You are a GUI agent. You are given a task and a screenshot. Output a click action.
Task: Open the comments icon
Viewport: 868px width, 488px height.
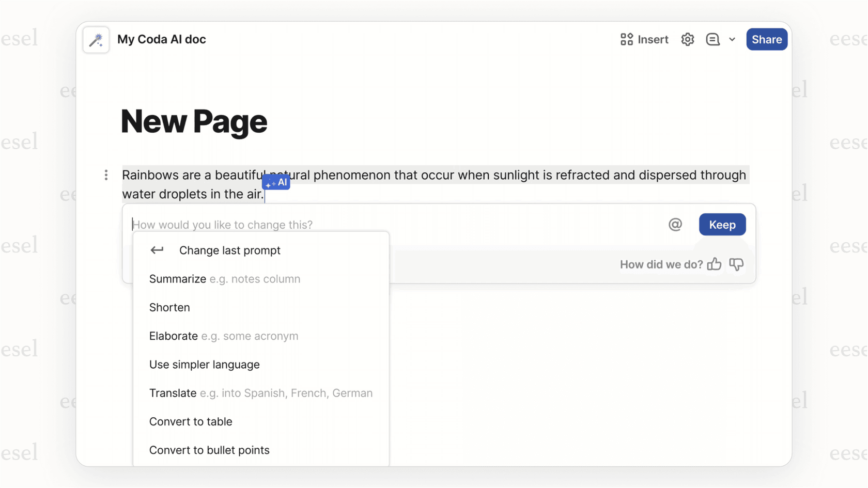[x=712, y=39]
